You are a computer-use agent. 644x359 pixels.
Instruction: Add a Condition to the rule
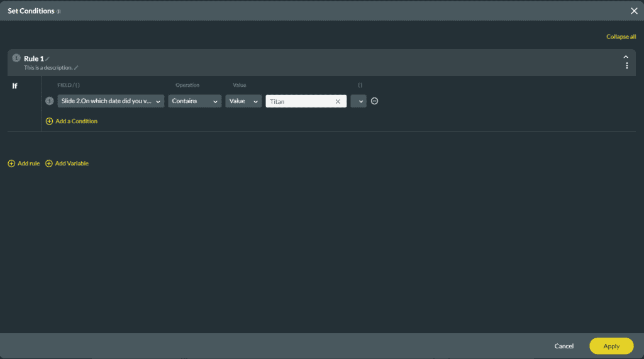pyautogui.click(x=72, y=121)
